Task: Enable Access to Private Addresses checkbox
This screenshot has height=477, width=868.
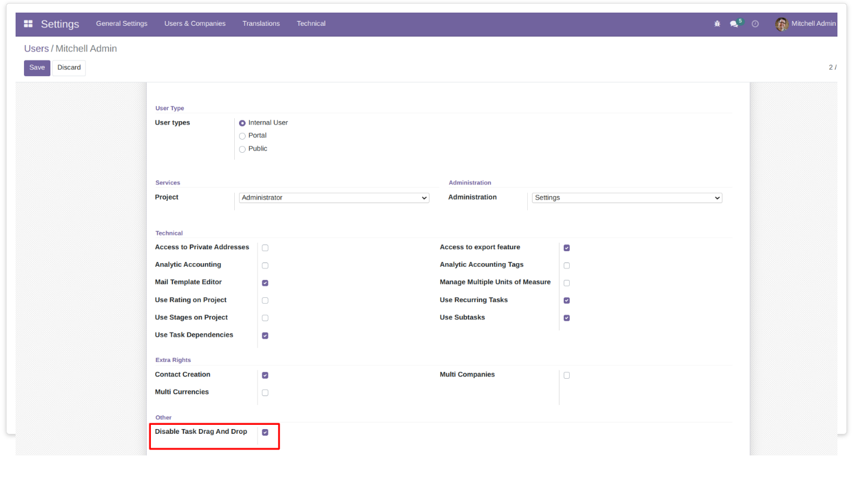Action: click(265, 248)
